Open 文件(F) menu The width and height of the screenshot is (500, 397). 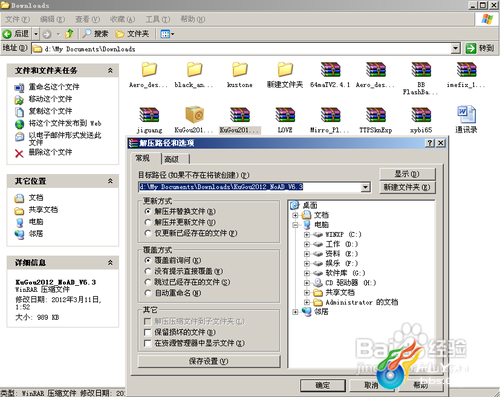pyautogui.click(x=17, y=19)
